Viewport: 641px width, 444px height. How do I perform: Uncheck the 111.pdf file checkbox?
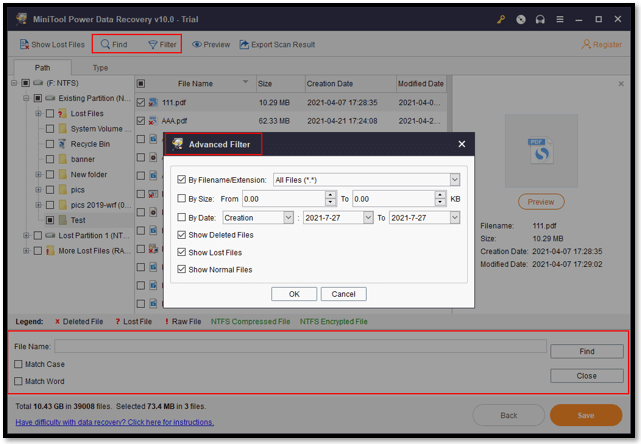point(141,102)
